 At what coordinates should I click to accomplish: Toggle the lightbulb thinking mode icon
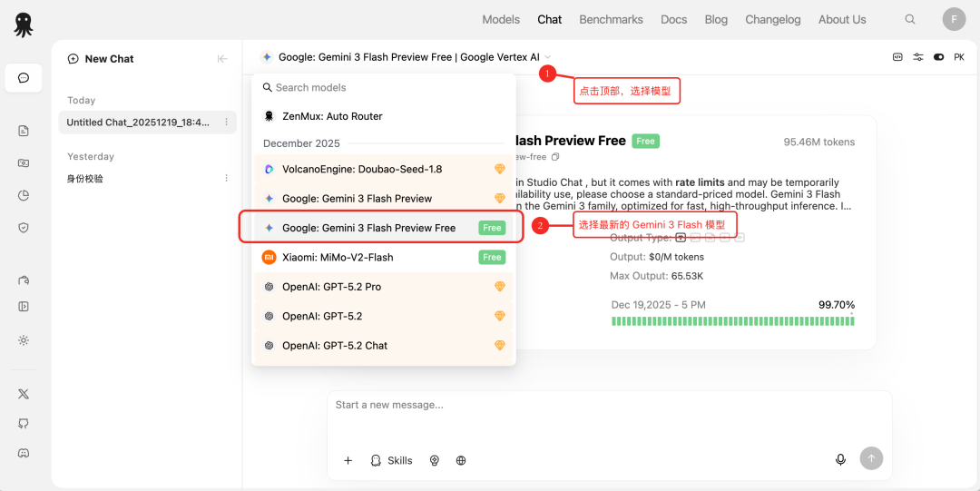tap(435, 460)
